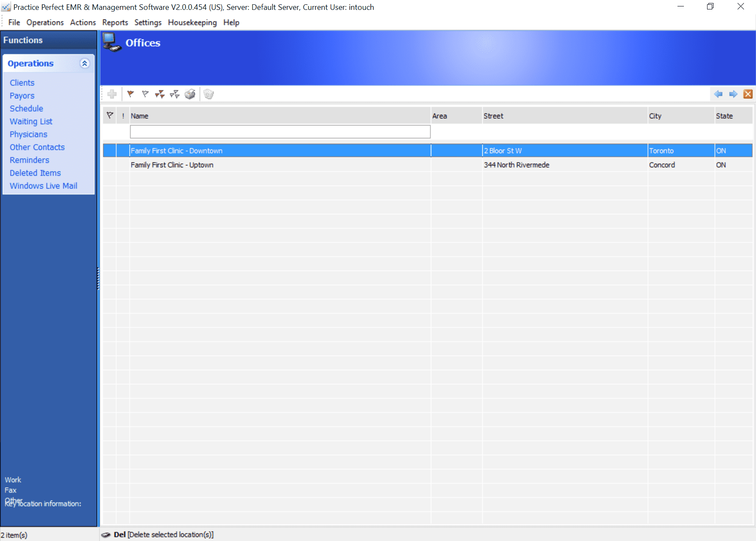Collapse the Operations panel chevron

point(85,64)
